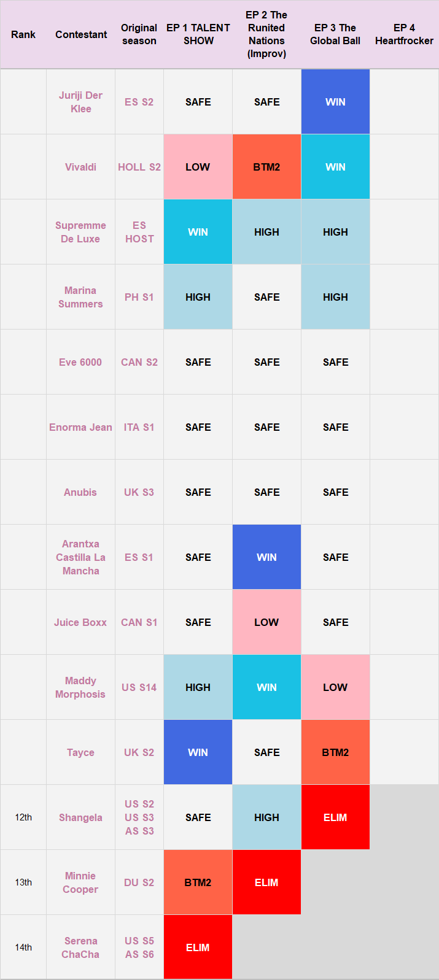
Task: Open Marina Summers contestant page
Action: point(80,297)
